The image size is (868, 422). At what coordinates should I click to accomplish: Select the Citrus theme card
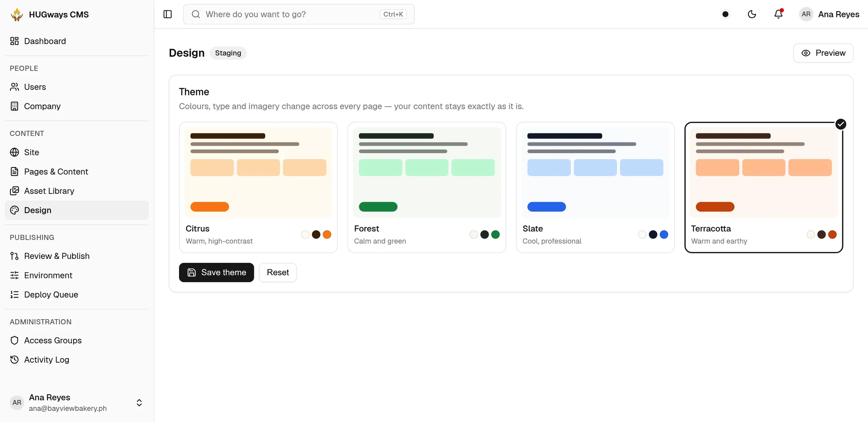[x=258, y=187]
